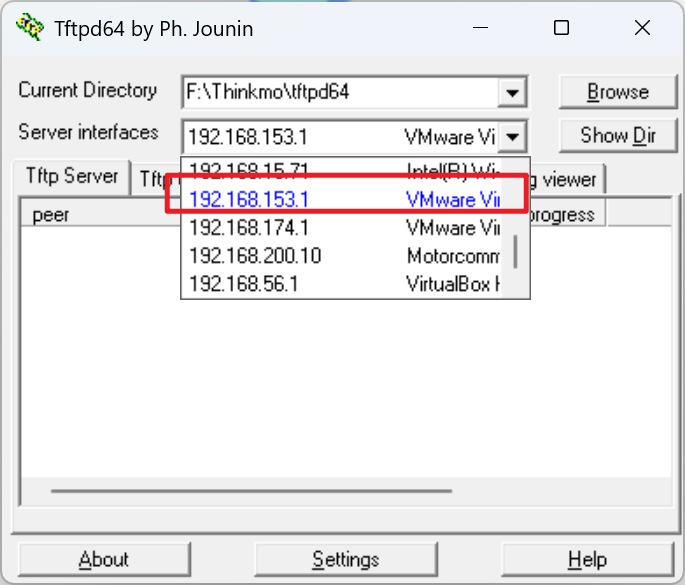
Task: Click the Help button
Action: point(588,559)
